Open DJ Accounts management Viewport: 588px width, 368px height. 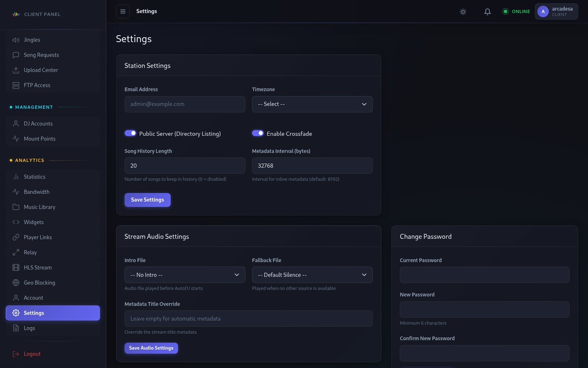pyautogui.click(x=38, y=123)
